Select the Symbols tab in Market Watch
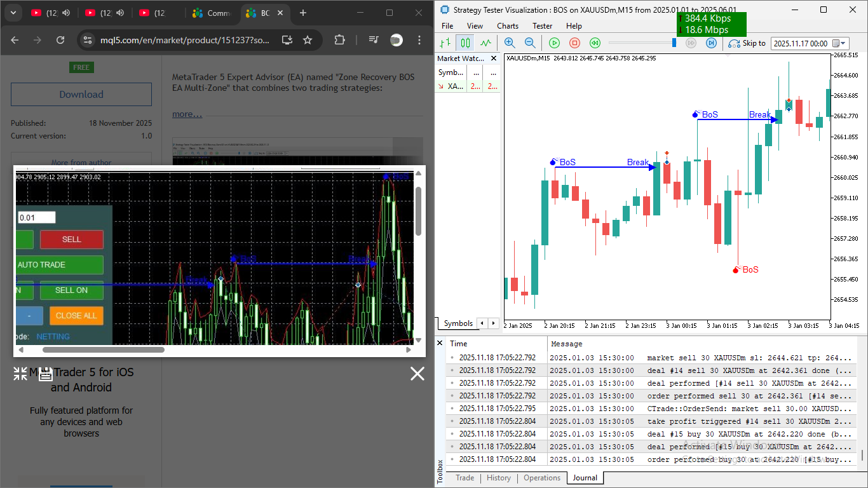868x488 pixels. 458,323
